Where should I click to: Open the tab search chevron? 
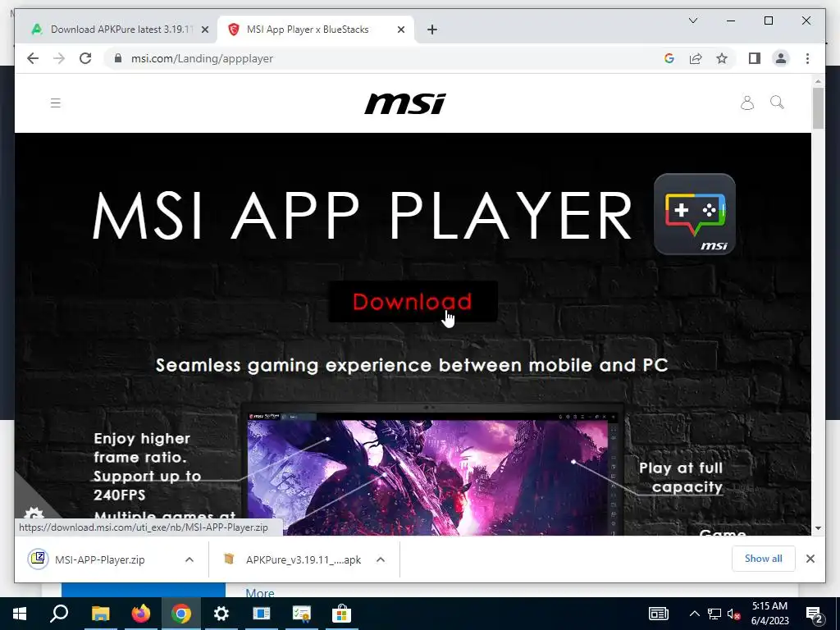coord(692,21)
